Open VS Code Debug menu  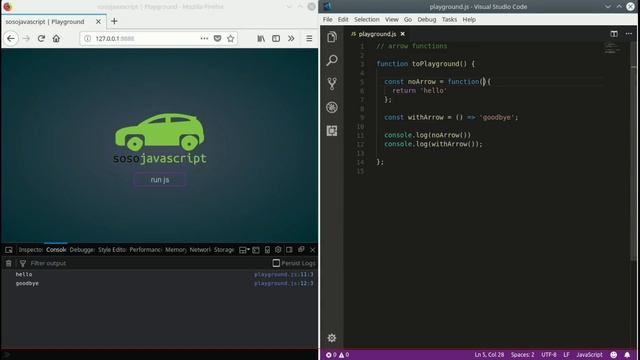427,20
